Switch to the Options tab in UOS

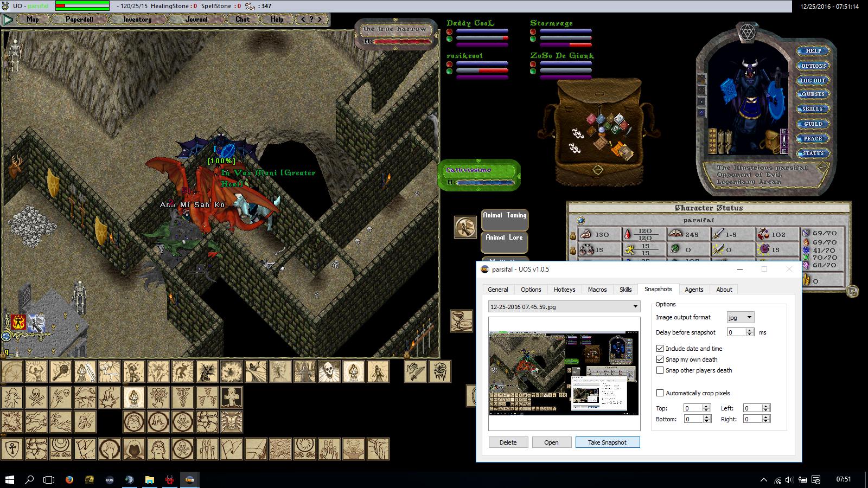pos(531,290)
